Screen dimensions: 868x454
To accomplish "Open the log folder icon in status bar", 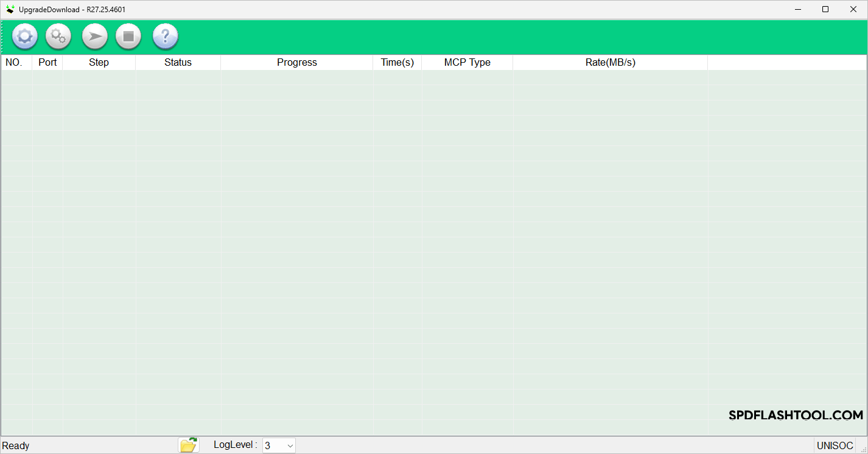I will click(189, 445).
